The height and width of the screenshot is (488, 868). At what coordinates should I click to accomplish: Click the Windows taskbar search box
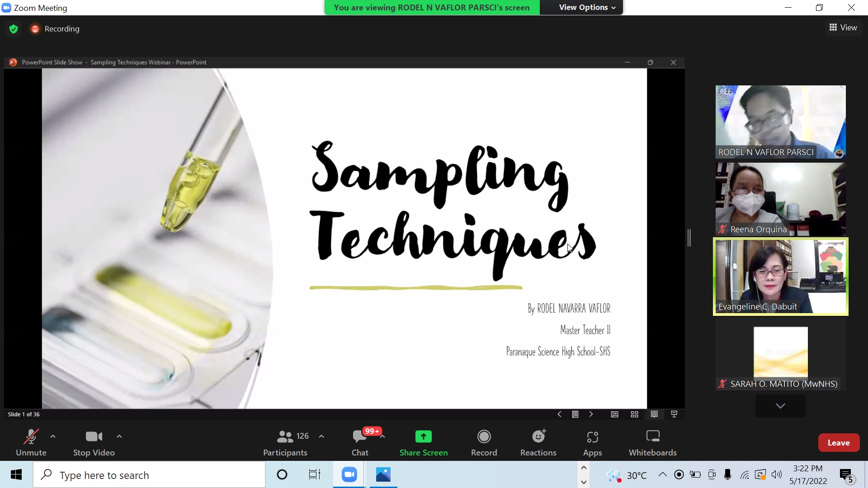(x=149, y=475)
